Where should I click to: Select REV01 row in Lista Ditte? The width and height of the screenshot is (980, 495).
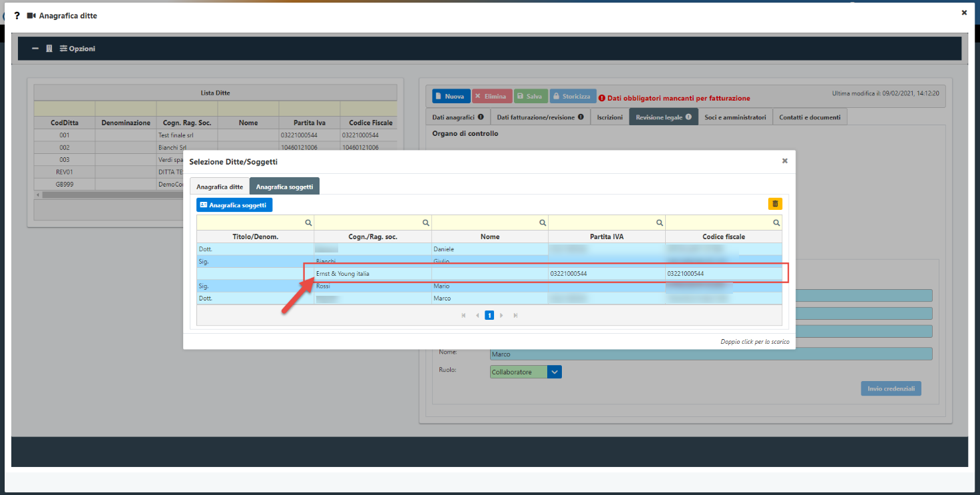[109, 172]
